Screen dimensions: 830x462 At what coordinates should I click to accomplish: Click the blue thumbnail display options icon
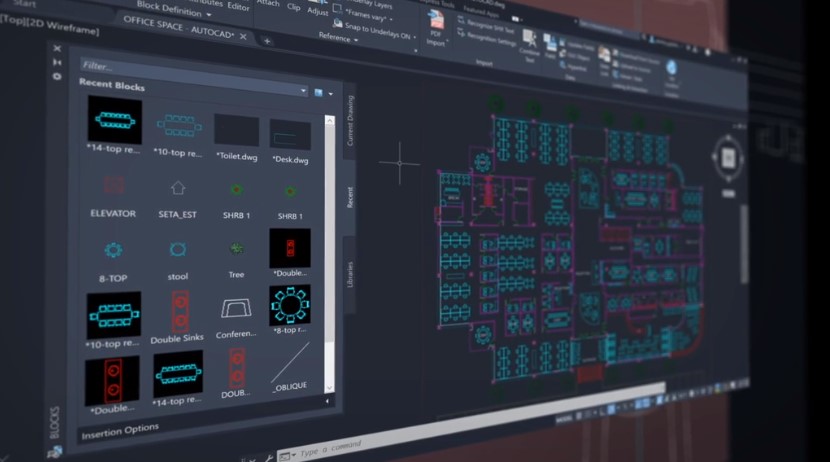319,93
